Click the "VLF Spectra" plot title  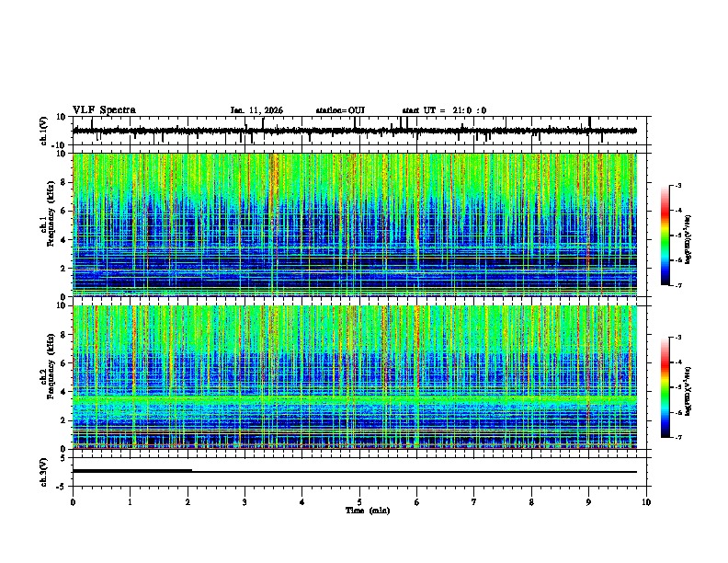pos(104,110)
